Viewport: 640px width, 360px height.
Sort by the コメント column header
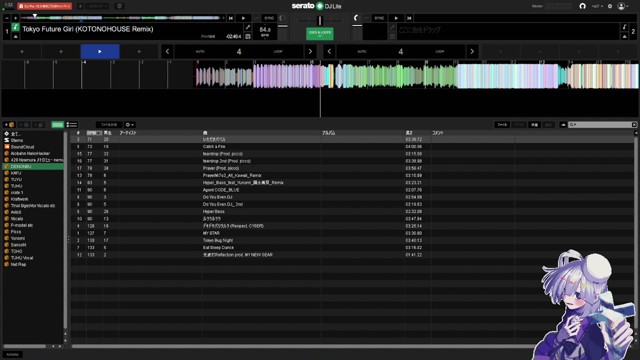click(x=438, y=133)
